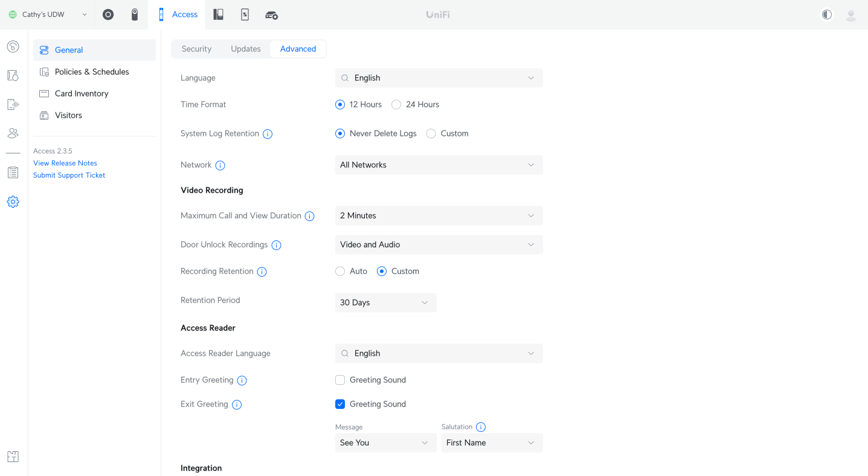Screen dimensions: 868x476
Task: Enable Entry Greeting sound checkbox
Action: coord(340,380)
